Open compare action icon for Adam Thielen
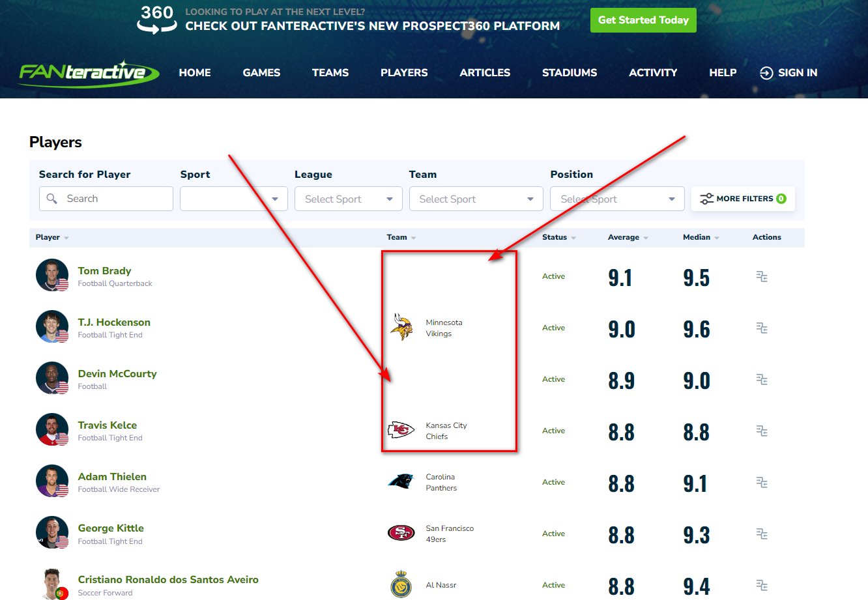The width and height of the screenshot is (868, 600). pos(762,483)
